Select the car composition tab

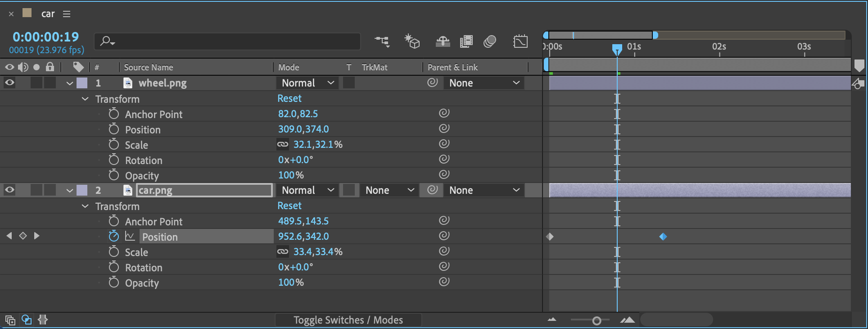pos(48,14)
